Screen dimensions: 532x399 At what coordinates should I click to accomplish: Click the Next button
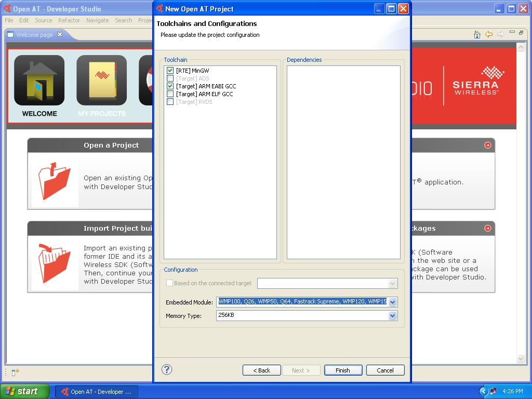point(301,370)
